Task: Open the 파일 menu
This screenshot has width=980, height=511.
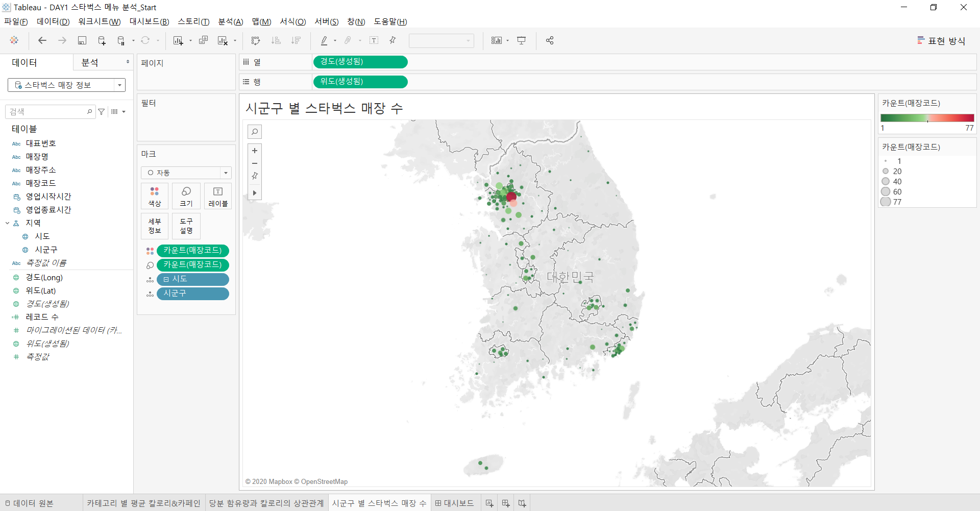Action: (16, 21)
